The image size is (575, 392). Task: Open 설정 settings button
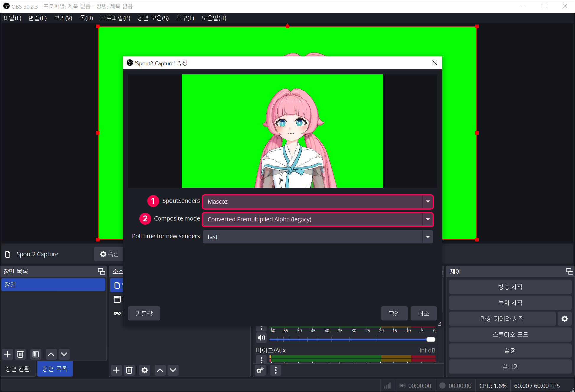pyautogui.click(x=510, y=350)
